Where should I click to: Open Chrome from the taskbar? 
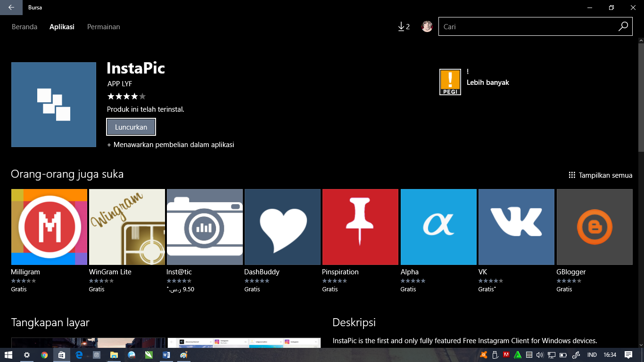click(x=44, y=355)
